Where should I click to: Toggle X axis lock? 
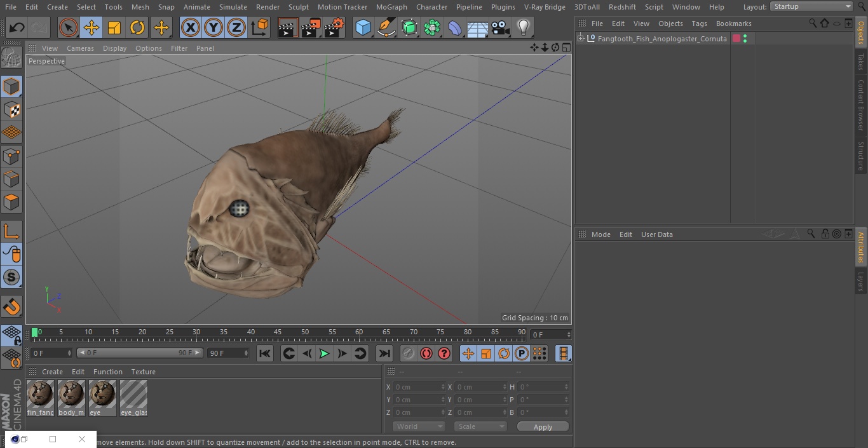[190, 27]
